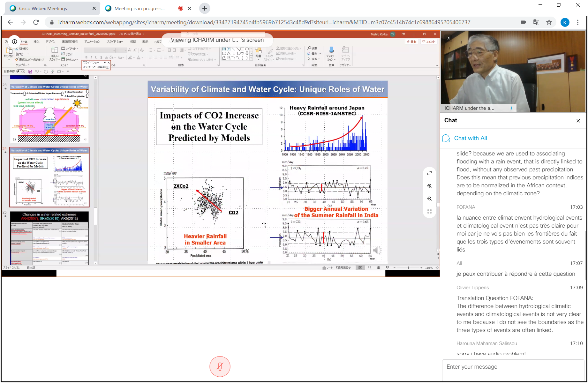Adjust the PowerPoint zoom slider handle
Image resolution: width=588 pixels, height=383 pixels.
click(x=408, y=268)
